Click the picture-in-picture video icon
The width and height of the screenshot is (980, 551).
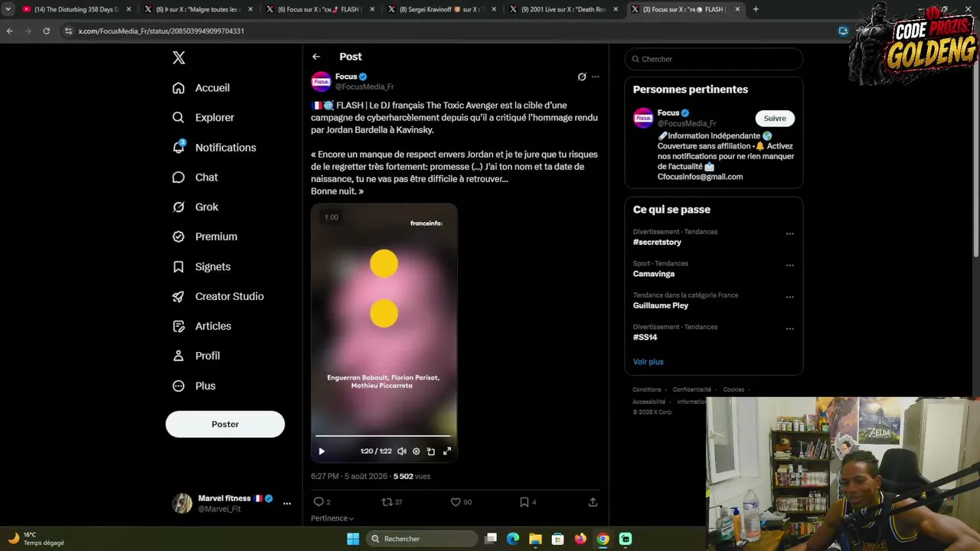pos(431,452)
